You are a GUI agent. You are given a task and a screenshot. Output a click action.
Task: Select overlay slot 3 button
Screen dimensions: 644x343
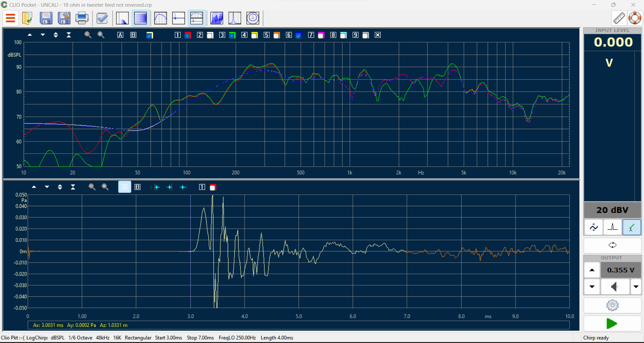[222, 35]
